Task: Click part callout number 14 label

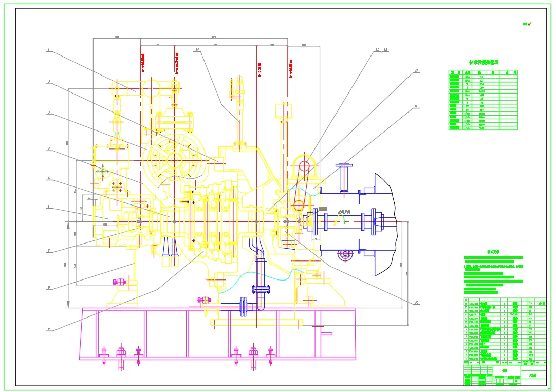Action: click(x=197, y=50)
